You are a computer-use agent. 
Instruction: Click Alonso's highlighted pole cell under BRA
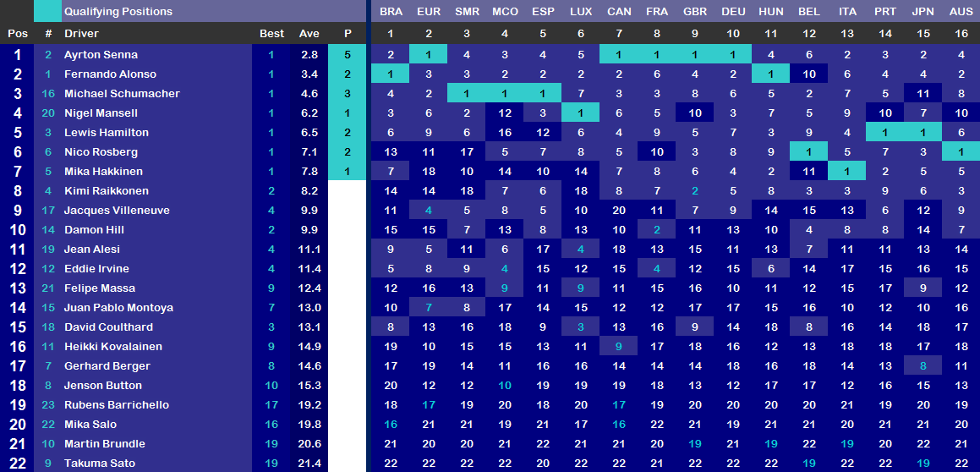pos(391,74)
